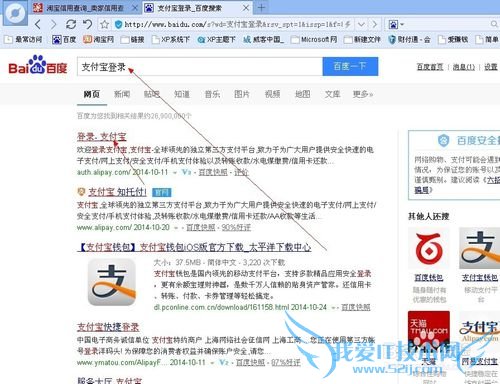Click the 百度安全 shield icon
The height and width of the screenshot is (384, 500).
point(443,141)
